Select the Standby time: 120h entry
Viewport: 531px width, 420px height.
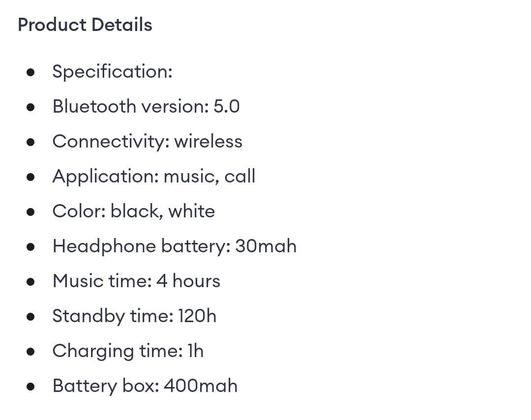(134, 316)
